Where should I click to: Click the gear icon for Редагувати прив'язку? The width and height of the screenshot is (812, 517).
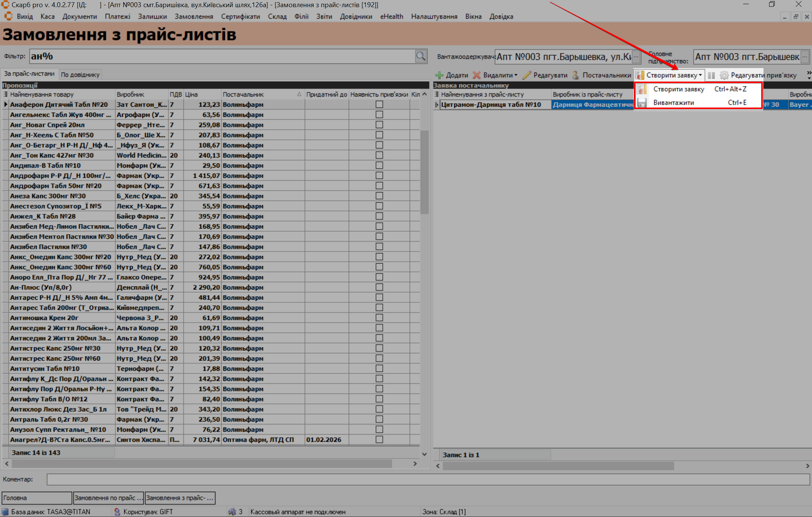pyautogui.click(x=724, y=75)
